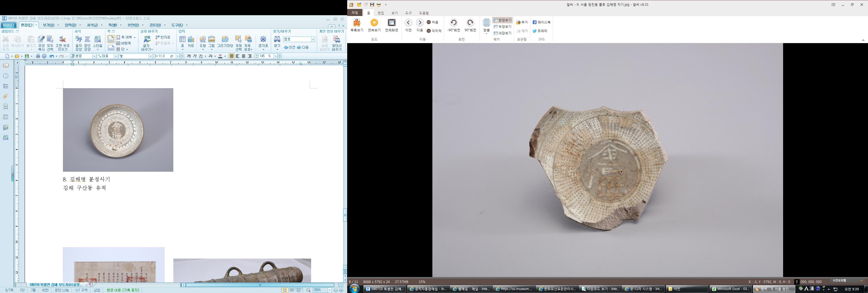Go to 다음 image in ALSee

coord(420,25)
